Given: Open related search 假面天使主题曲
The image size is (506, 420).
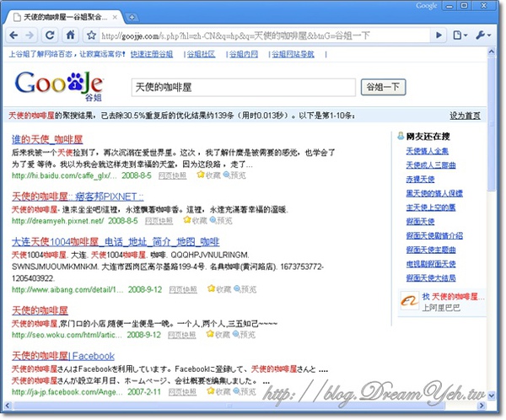Looking at the screenshot, I should coord(431,250).
